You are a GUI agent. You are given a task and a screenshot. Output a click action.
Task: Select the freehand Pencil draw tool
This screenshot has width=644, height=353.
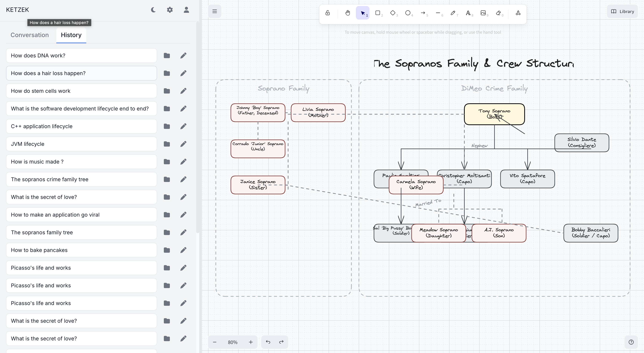(x=453, y=13)
